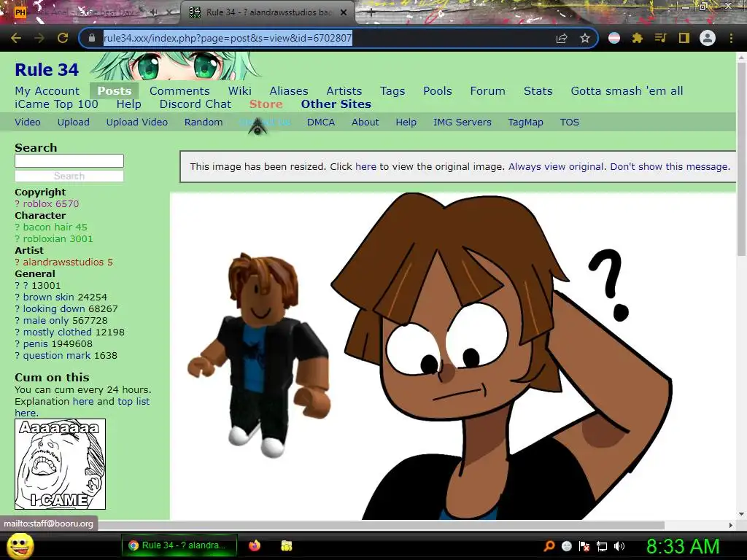Open the Discord Chat link

coord(196,104)
